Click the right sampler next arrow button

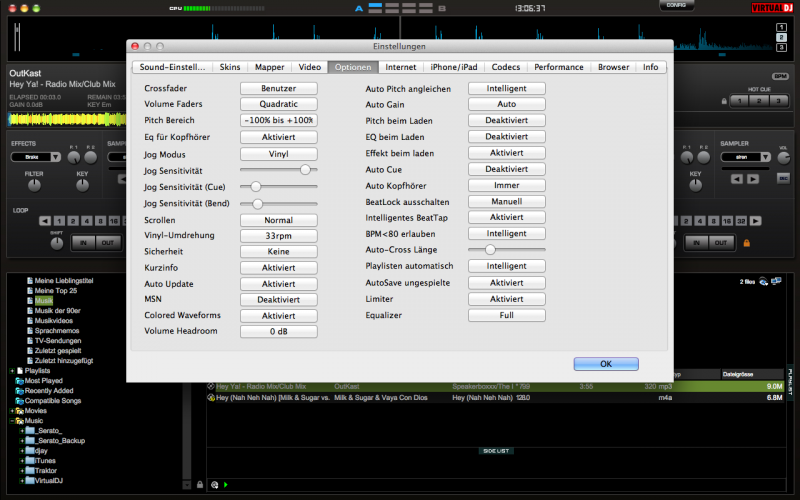pyautogui.click(x=753, y=179)
